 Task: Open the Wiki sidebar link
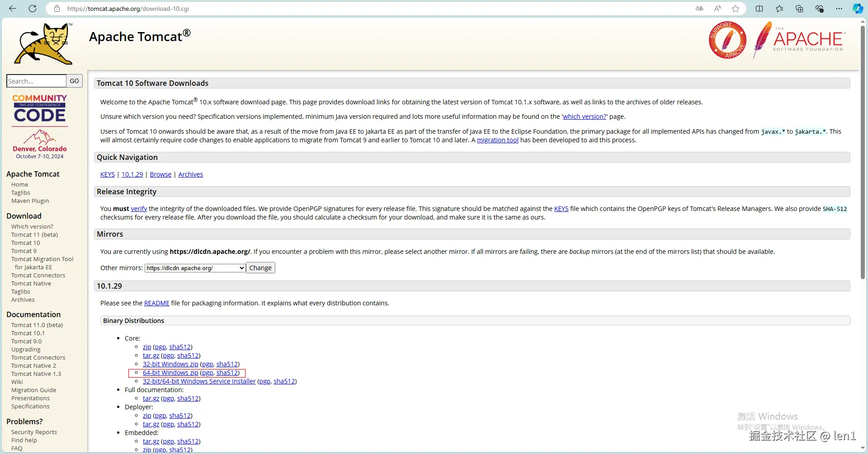point(17,382)
